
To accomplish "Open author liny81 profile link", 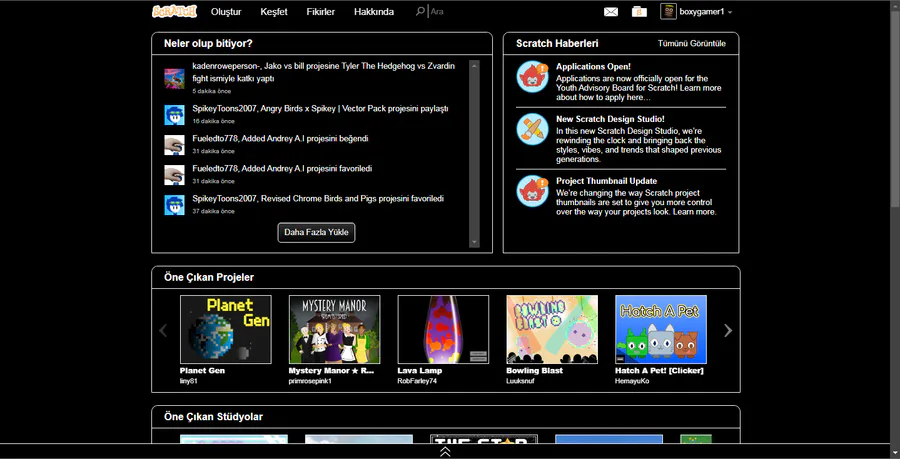I will coord(188,381).
